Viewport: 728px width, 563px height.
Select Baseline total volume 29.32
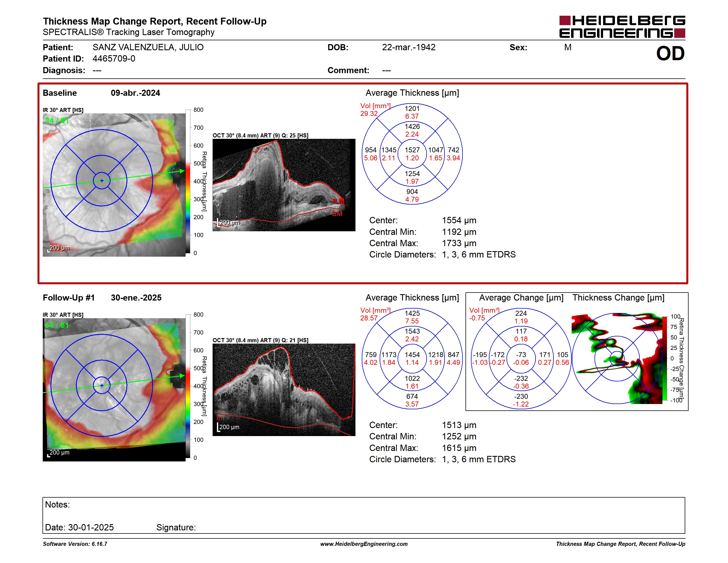(369, 114)
